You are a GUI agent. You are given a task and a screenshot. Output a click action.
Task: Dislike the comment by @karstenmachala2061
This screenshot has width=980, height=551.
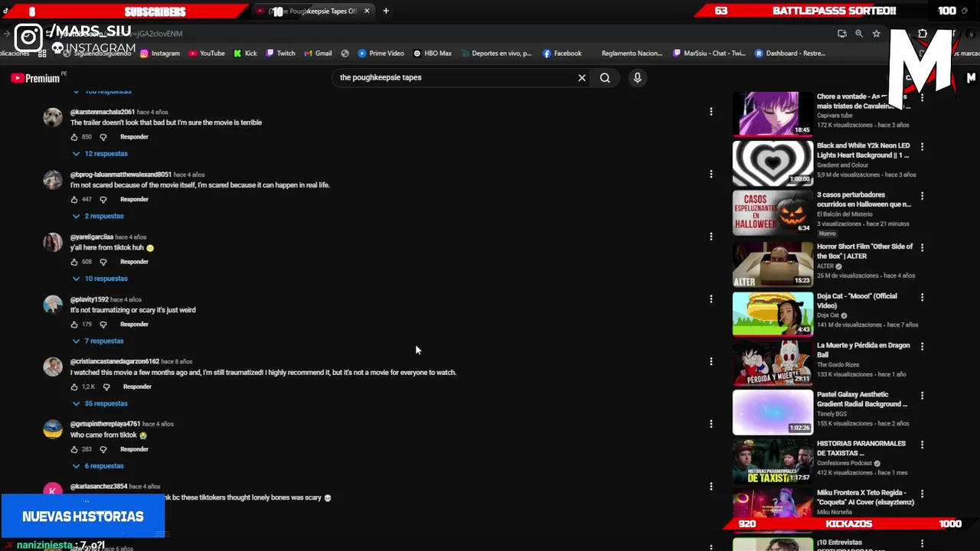[103, 137]
